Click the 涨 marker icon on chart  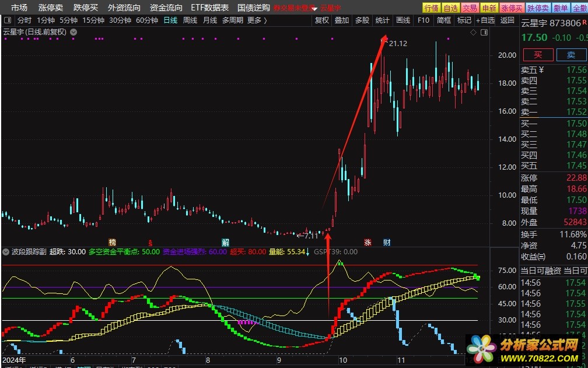click(367, 243)
